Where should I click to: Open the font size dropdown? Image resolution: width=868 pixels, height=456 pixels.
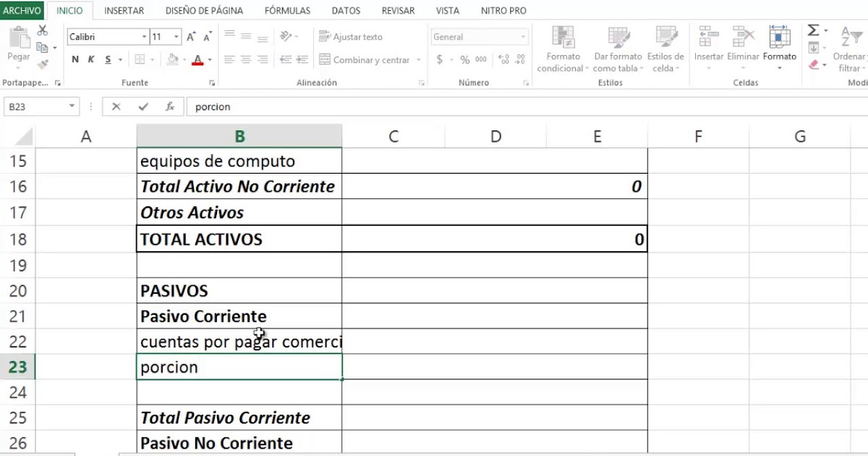(x=174, y=36)
